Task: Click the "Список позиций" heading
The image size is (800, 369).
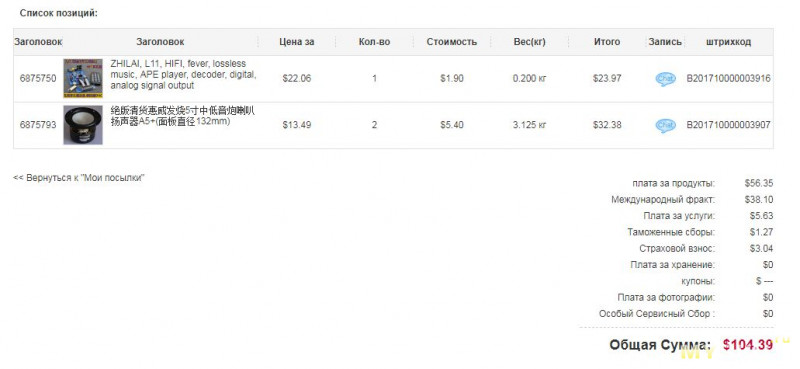Action: coord(59,13)
